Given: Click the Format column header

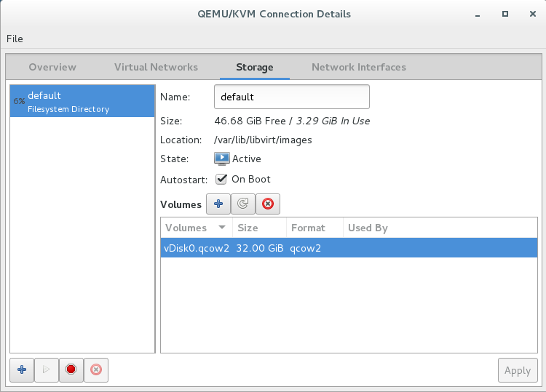Looking at the screenshot, I should [x=314, y=228].
